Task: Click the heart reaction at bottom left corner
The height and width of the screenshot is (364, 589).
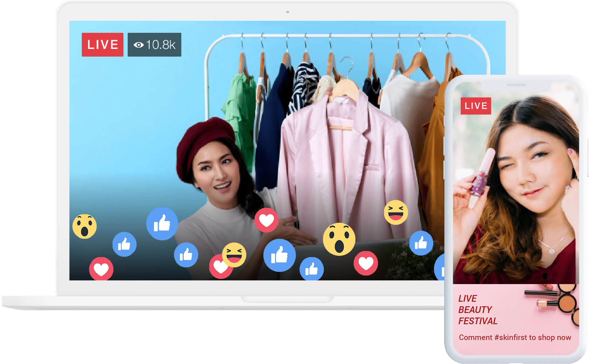Action: [101, 269]
